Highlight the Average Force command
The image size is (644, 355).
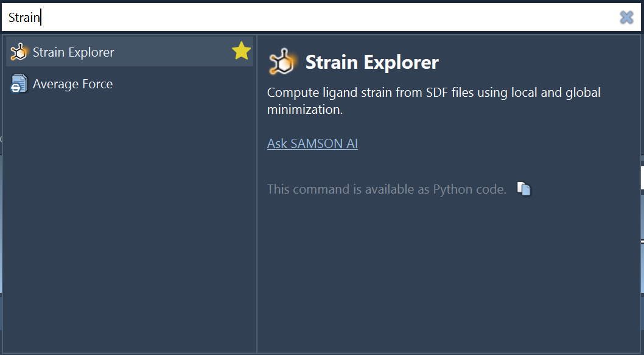pos(73,84)
